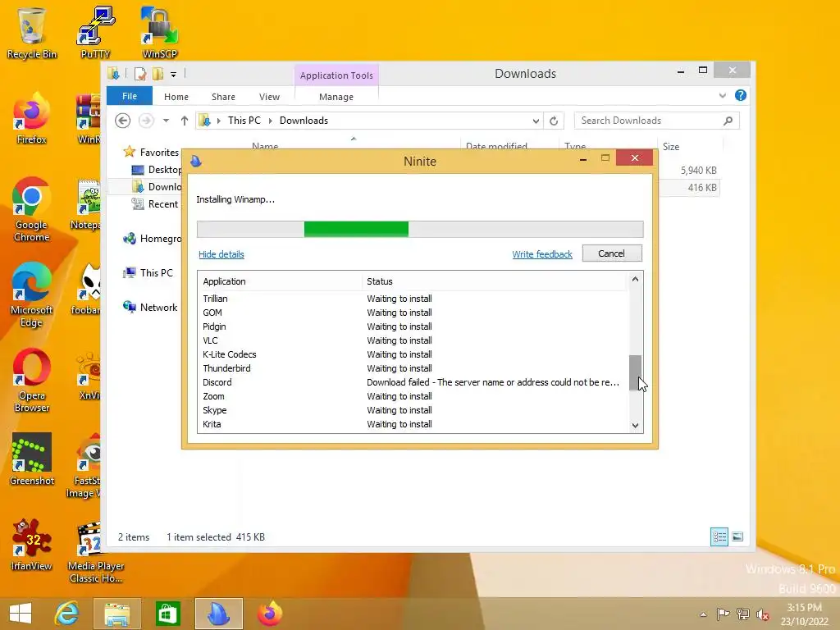Select Network in the navigation pane
Image resolution: width=840 pixels, height=630 pixels.
(158, 308)
